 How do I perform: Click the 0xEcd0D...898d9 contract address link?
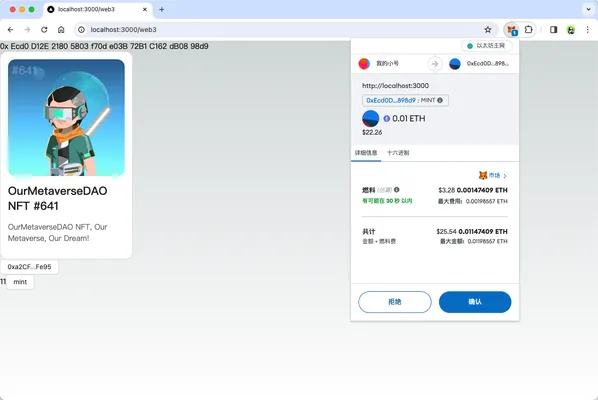(391, 100)
